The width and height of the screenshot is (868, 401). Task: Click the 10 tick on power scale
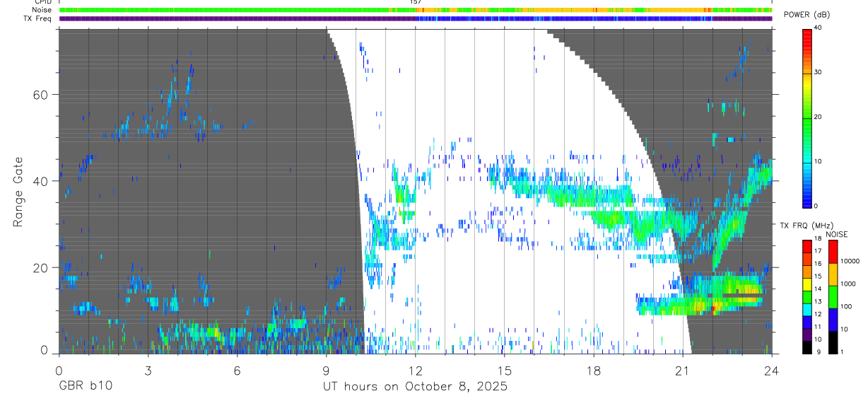click(817, 161)
